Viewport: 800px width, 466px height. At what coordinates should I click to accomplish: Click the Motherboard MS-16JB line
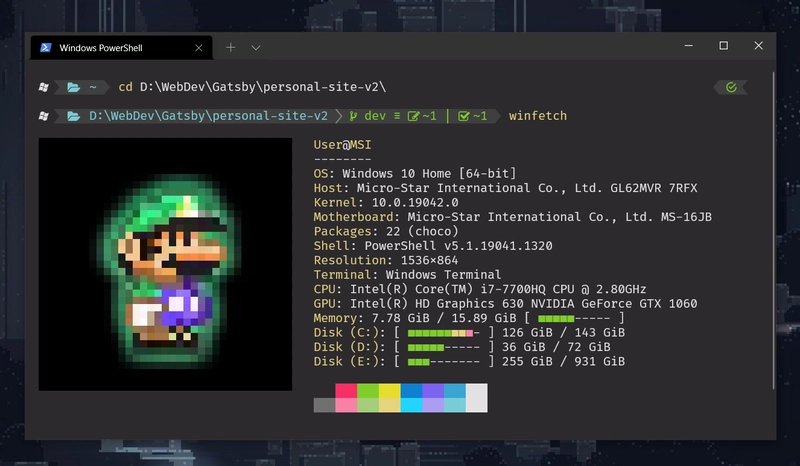(x=512, y=217)
